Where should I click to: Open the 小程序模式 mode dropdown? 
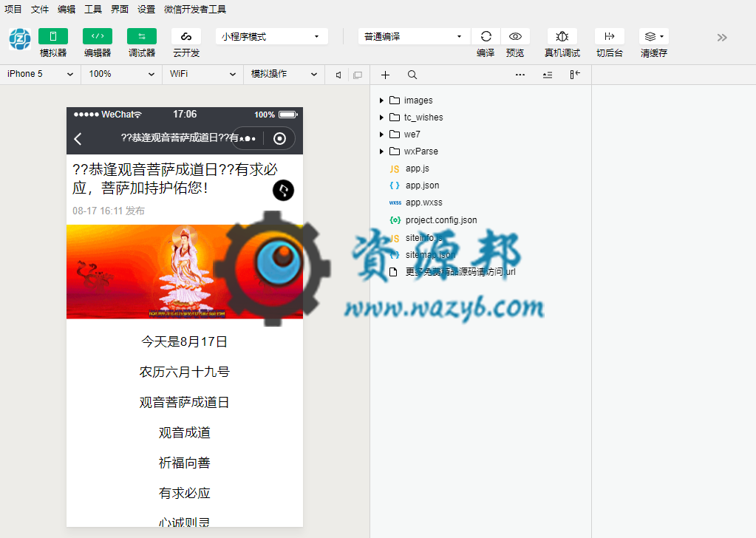pos(272,37)
